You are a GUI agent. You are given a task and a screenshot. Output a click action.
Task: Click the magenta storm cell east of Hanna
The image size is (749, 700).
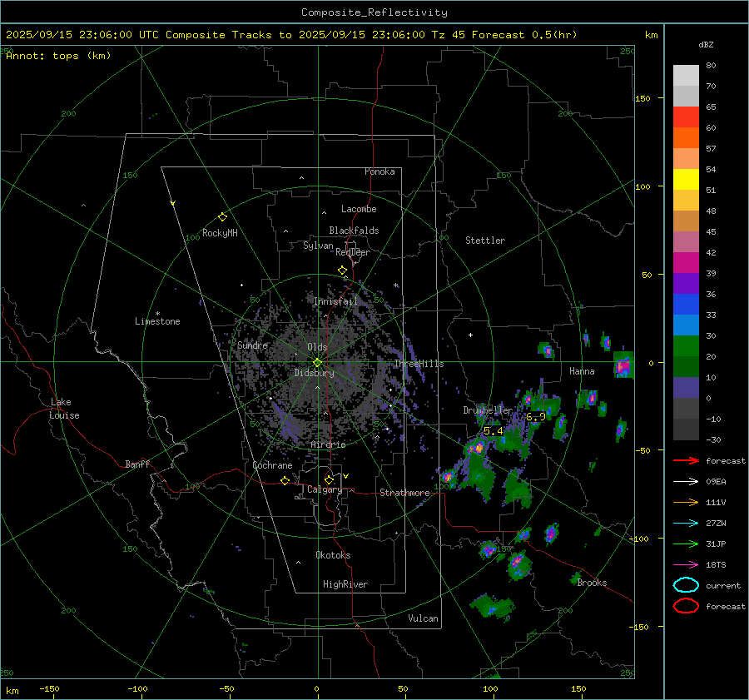point(623,366)
